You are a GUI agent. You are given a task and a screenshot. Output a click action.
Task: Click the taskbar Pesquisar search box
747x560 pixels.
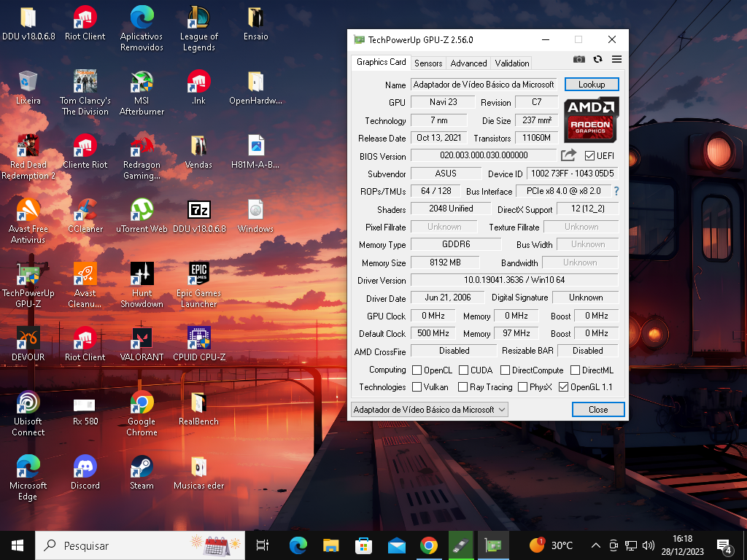pyautogui.click(x=140, y=545)
